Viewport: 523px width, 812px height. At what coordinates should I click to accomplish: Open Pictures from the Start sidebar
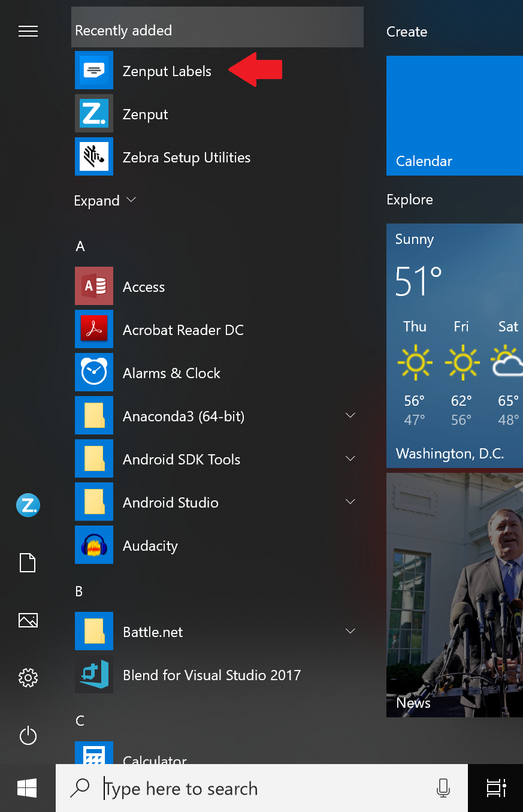(28, 620)
